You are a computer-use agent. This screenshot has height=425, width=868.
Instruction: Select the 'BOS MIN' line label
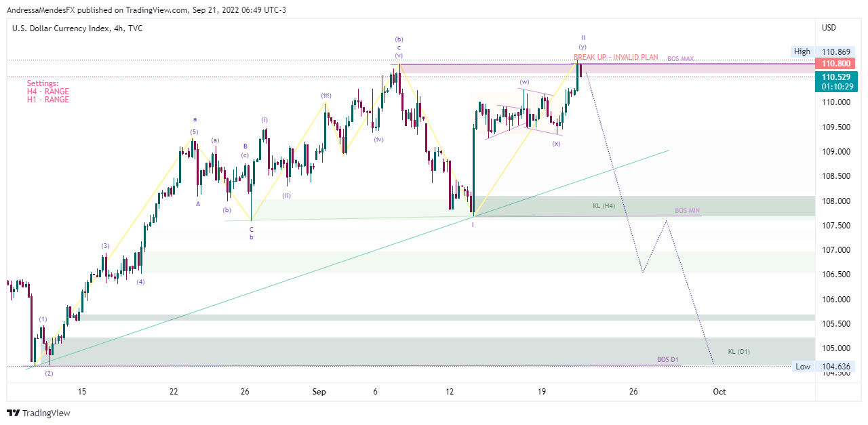tap(687, 211)
